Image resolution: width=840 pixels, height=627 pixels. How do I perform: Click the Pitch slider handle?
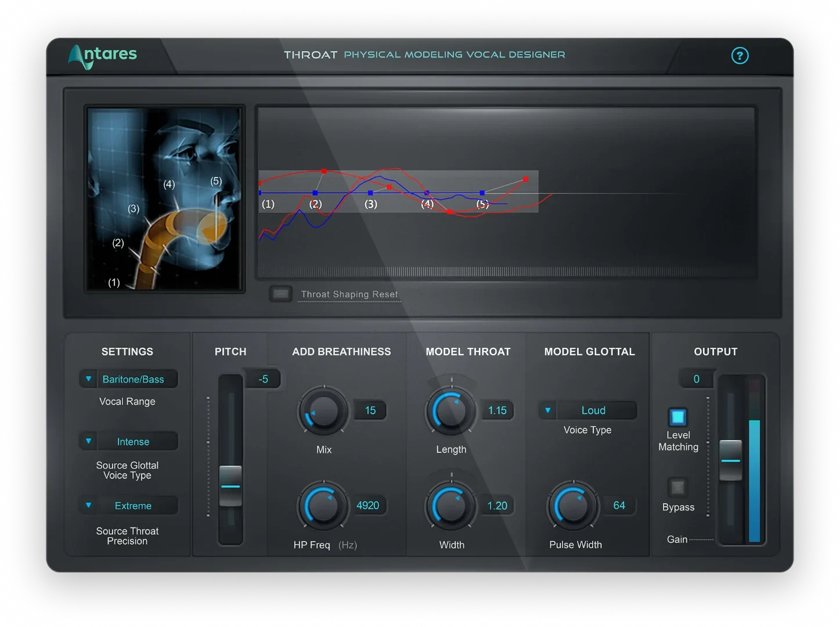(x=230, y=486)
